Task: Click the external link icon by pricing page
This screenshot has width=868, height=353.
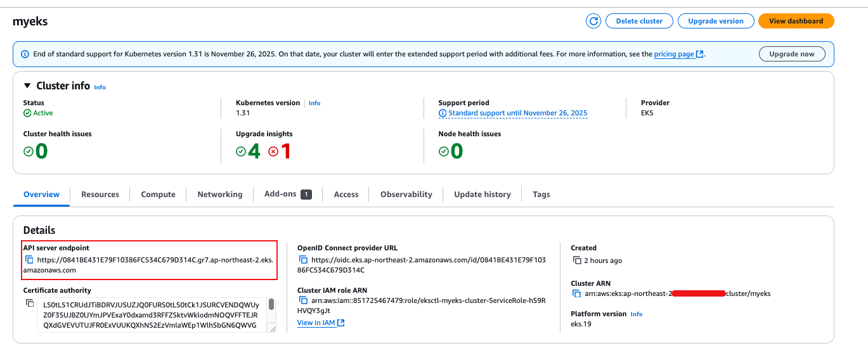Action: click(699, 55)
